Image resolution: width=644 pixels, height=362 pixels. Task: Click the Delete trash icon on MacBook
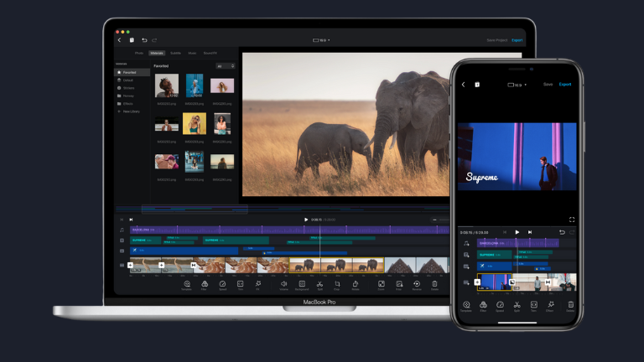434,285
